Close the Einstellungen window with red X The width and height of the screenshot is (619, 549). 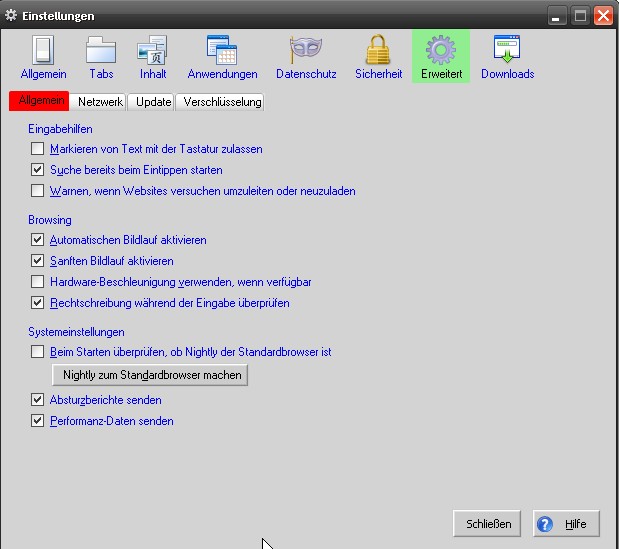tap(604, 16)
